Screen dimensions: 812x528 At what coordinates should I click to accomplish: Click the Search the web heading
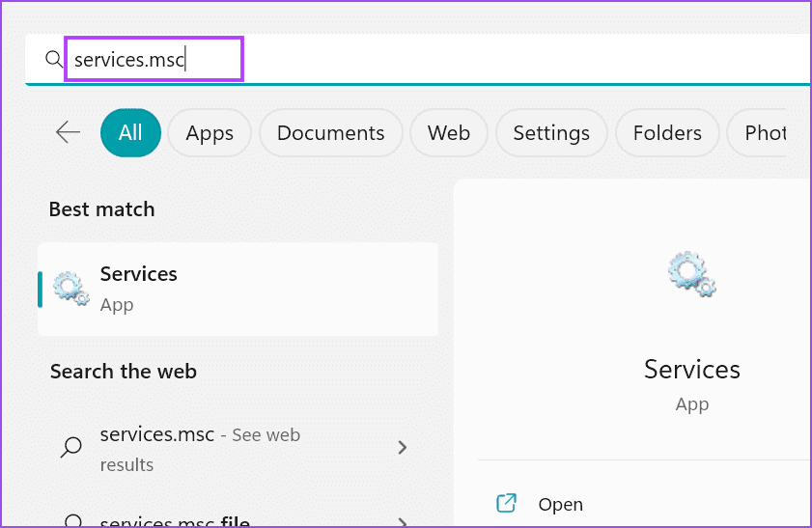[x=124, y=372]
